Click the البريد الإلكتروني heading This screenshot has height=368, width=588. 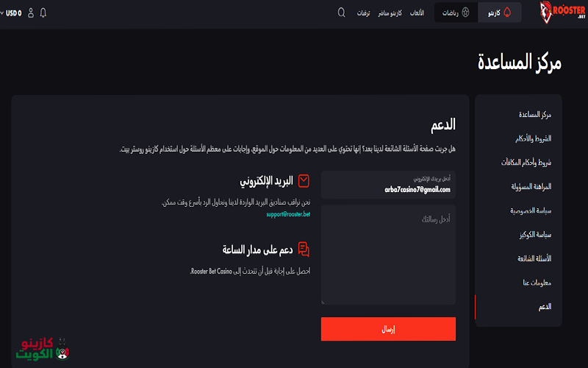click(266, 181)
